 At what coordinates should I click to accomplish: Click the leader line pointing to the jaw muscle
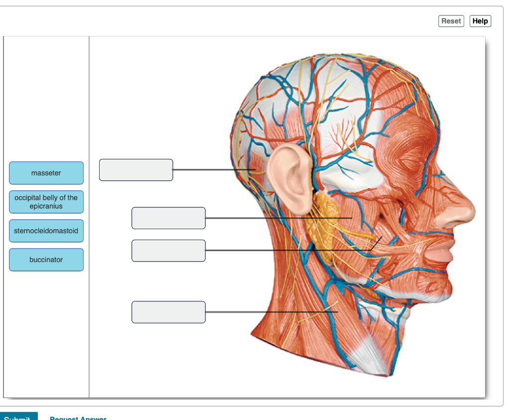click(279, 218)
